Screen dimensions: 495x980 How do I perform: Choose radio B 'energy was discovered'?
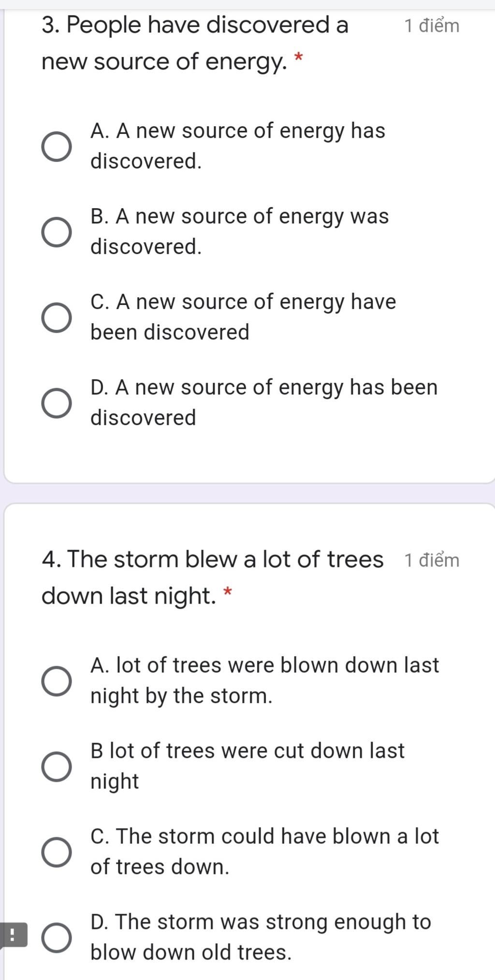[x=57, y=232]
